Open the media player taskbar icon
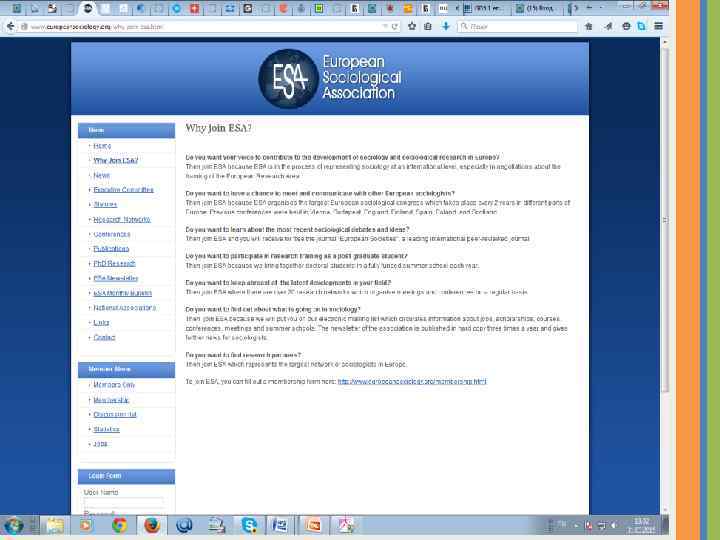This screenshot has height=540, width=720. (86, 526)
